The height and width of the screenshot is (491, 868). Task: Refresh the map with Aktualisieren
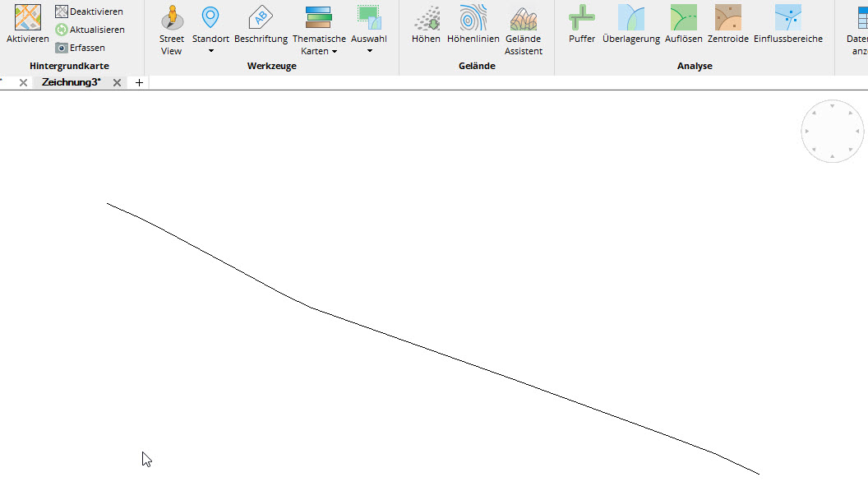[x=90, y=30]
